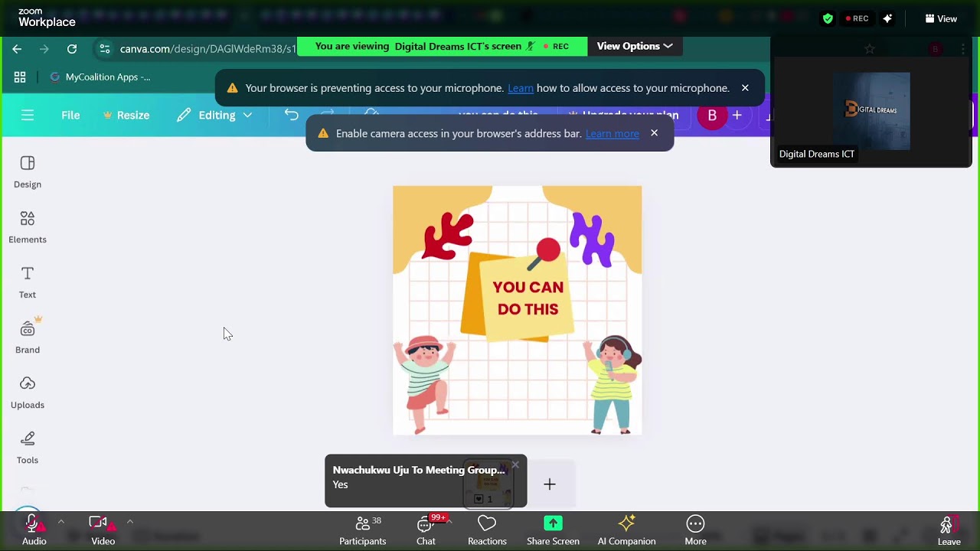Viewport: 980px width, 551px height.
Task: Open the Participants list in Zoom
Action: pyautogui.click(x=363, y=530)
